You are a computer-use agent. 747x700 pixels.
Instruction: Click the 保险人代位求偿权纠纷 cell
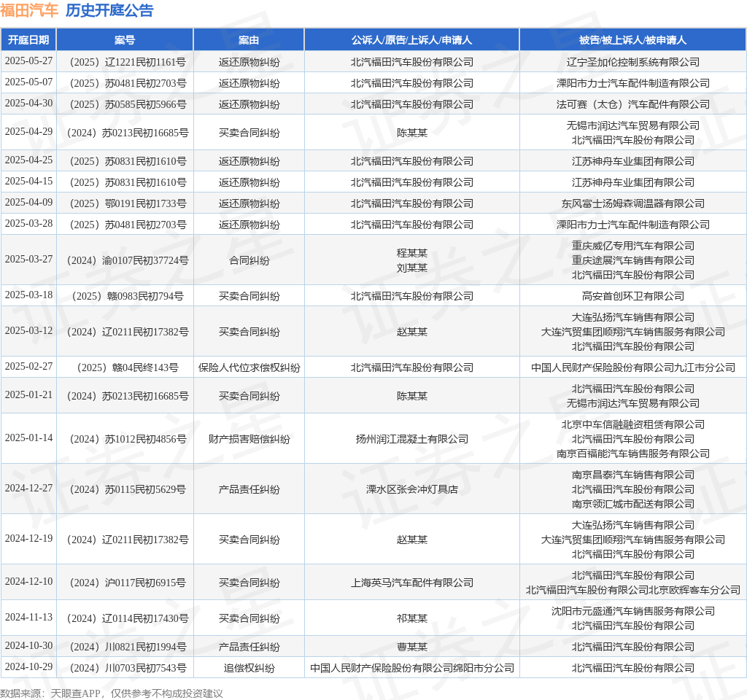coord(249,367)
